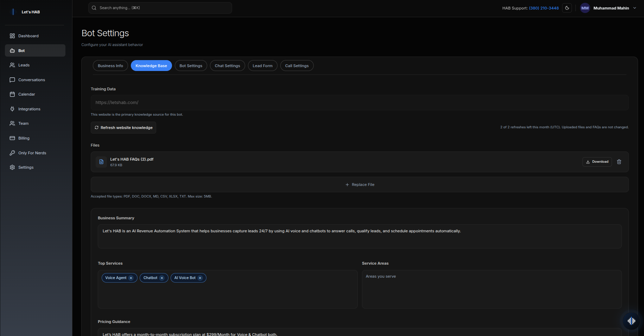Select the Bot robot icon in sidebar
Image resolution: width=644 pixels, height=336 pixels.
12,51
